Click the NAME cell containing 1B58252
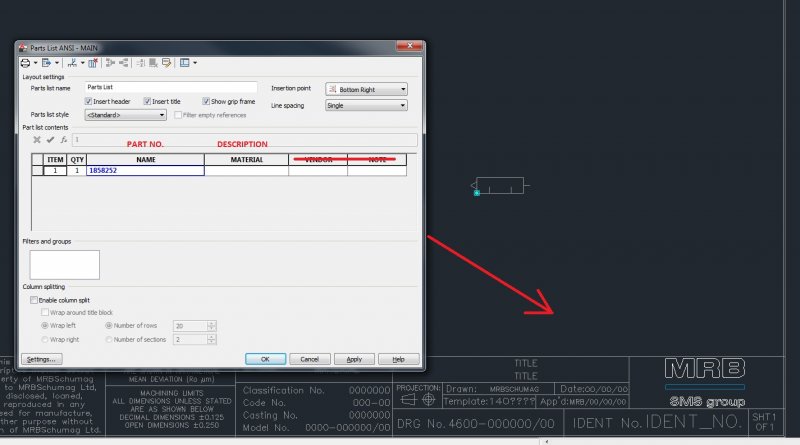This screenshot has width=800, height=445. (146, 170)
